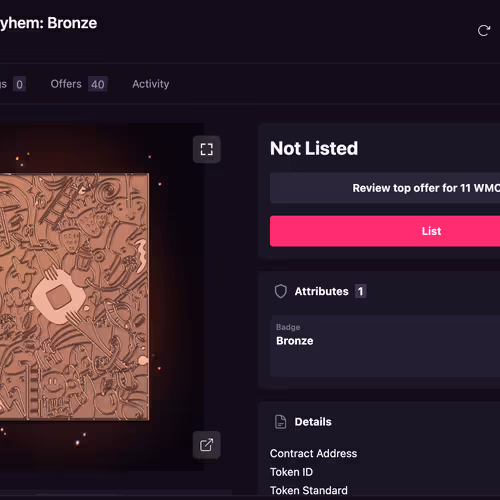Click the Details document icon
This screenshot has width=500, height=500.
[x=281, y=422]
